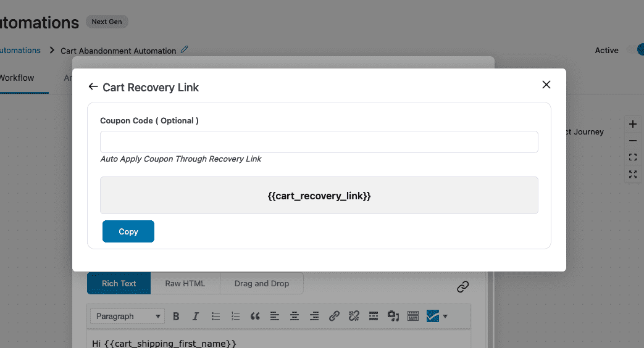Image resolution: width=644 pixels, height=348 pixels.
Task: Insert a bulleted list
Action: [x=215, y=316]
